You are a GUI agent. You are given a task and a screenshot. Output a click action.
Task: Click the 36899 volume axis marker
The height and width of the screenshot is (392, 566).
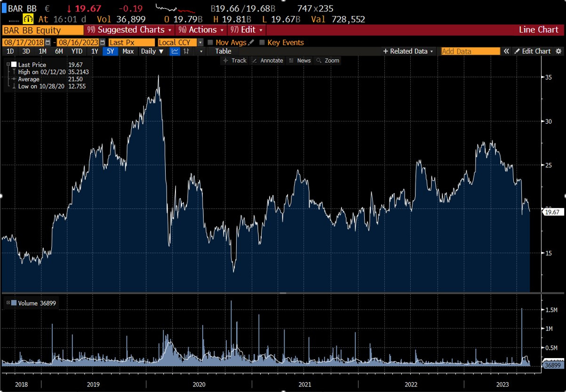[552, 365]
